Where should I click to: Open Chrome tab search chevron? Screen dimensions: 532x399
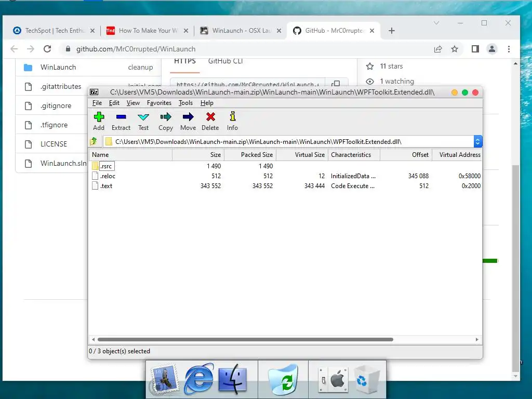point(436,23)
